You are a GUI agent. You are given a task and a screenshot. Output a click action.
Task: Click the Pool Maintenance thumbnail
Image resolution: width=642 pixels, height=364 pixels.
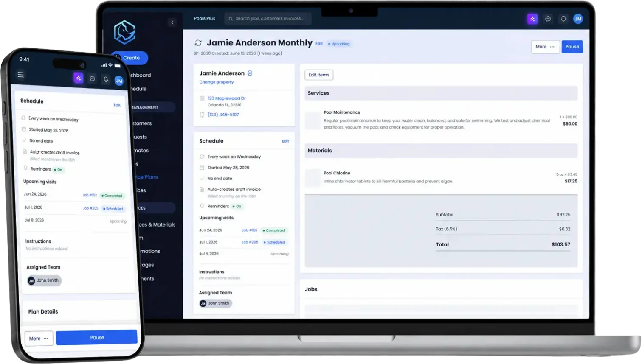[x=313, y=120]
